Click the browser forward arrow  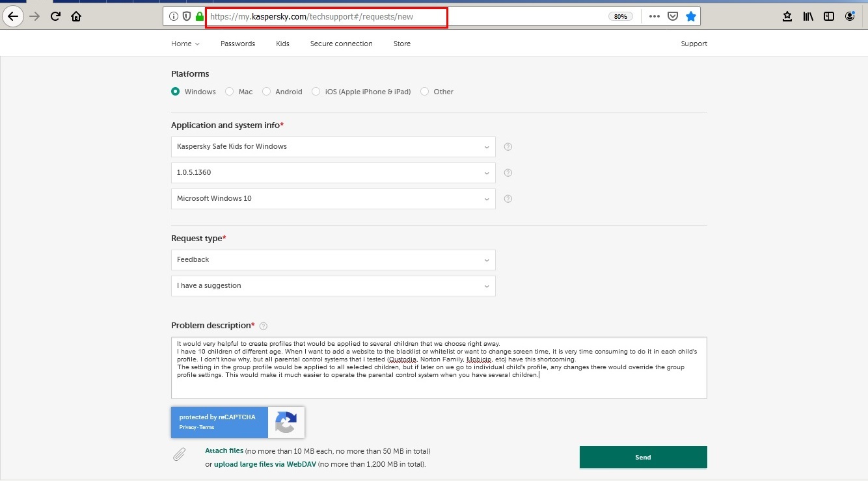(x=35, y=16)
